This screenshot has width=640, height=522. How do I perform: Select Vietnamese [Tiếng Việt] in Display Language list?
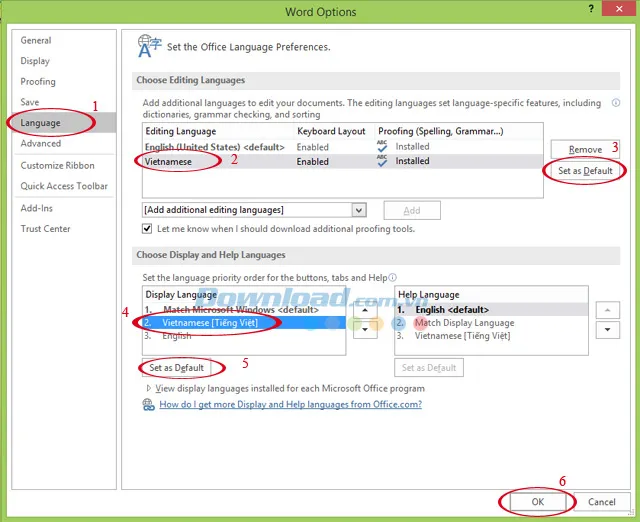coord(210,323)
